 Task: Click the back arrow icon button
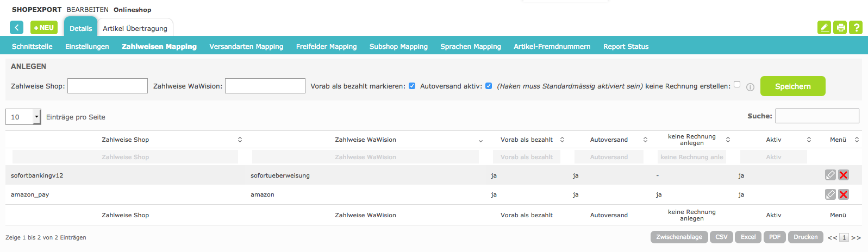pos(16,28)
